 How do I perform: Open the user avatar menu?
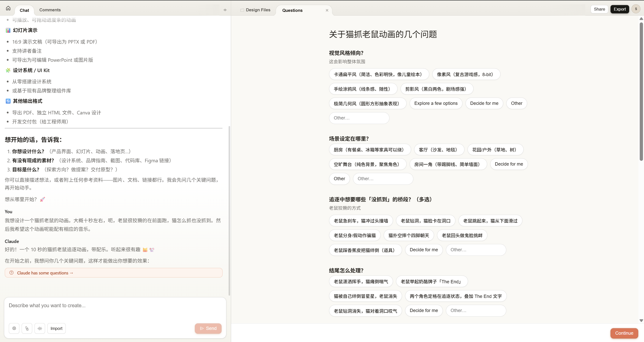coord(636,9)
